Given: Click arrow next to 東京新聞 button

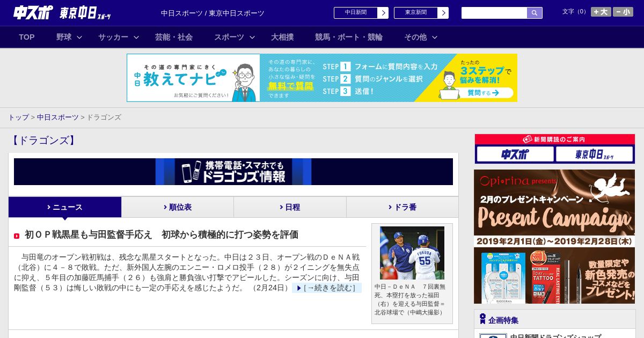Looking at the screenshot, I should coord(443,13).
